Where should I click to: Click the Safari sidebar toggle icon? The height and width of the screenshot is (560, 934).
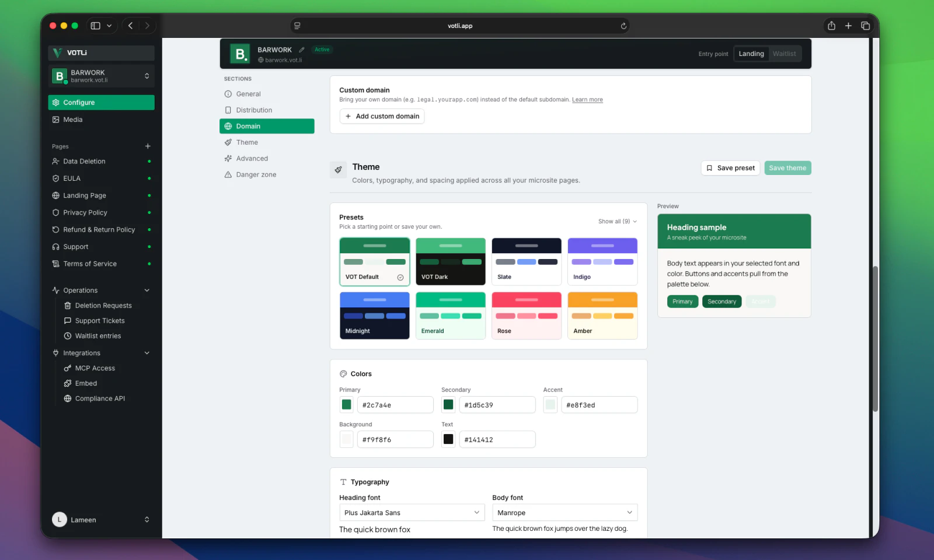point(96,26)
